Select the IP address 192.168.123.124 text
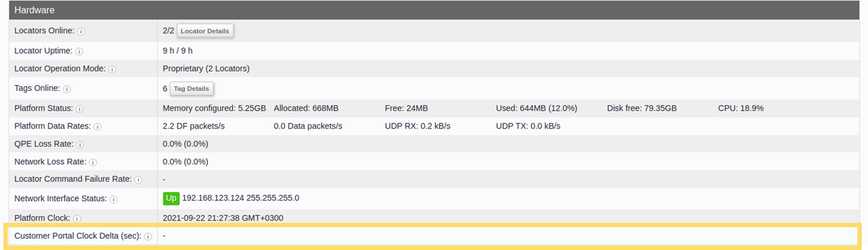This screenshot has height=250, width=868. pos(213,198)
